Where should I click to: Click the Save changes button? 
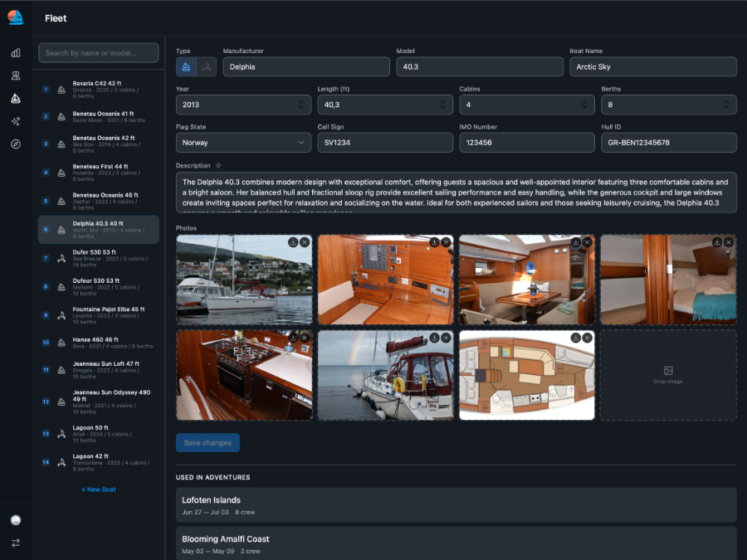tap(207, 443)
